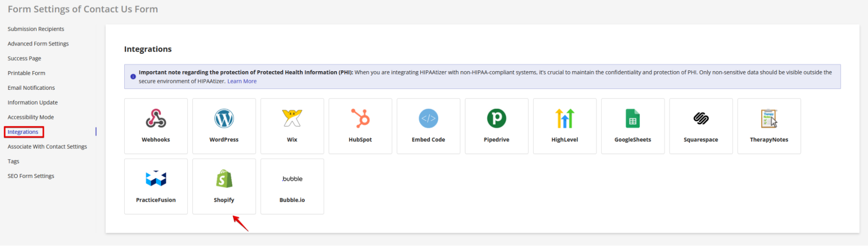Open the Success Page section
Image resolution: width=868 pixels, height=246 pixels.
coord(24,59)
